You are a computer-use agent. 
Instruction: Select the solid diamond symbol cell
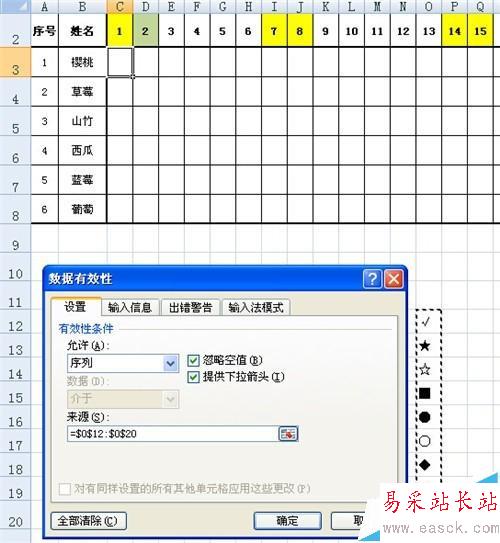(428, 465)
